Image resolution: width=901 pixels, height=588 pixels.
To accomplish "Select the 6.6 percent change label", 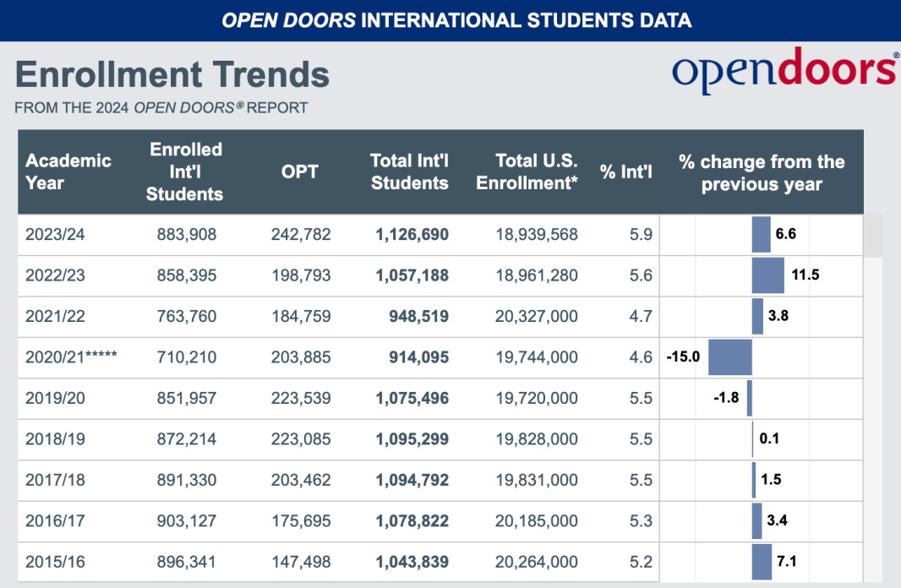I will [x=785, y=234].
